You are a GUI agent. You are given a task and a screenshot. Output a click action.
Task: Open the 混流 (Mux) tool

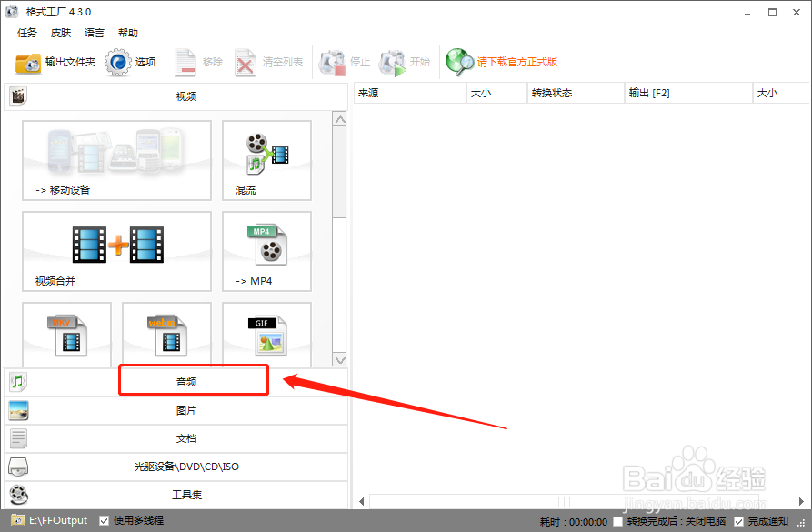click(266, 161)
